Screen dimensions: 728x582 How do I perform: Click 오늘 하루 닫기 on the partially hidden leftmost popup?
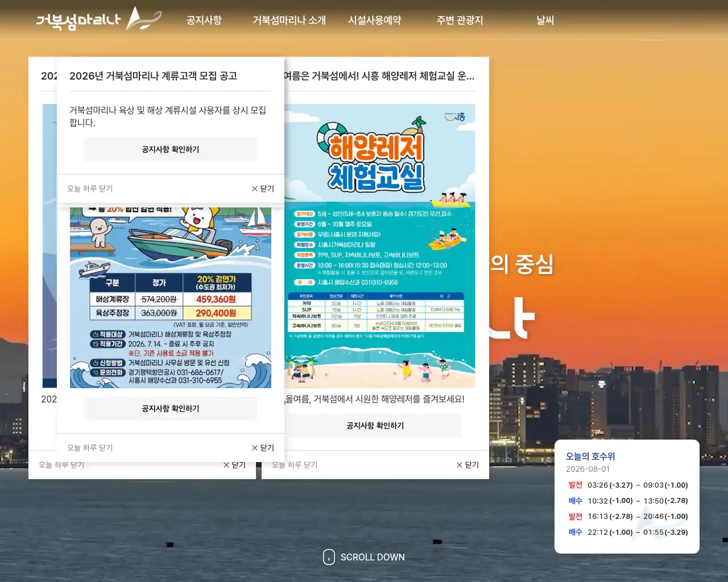click(61, 465)
